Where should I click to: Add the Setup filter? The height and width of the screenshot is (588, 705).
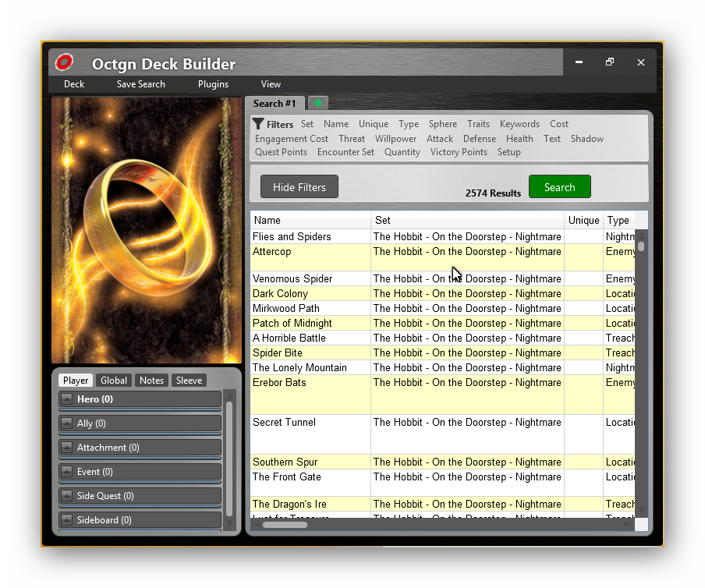[509, 152]
